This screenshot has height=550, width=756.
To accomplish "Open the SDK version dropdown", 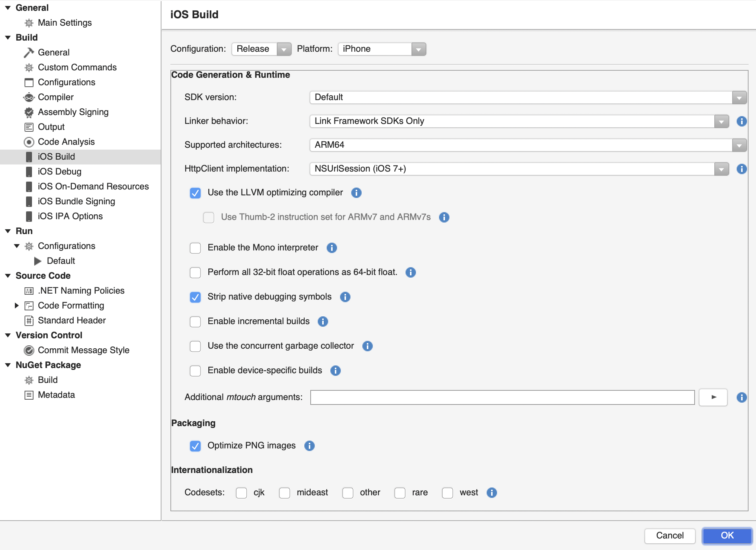I will pos(528,97).
